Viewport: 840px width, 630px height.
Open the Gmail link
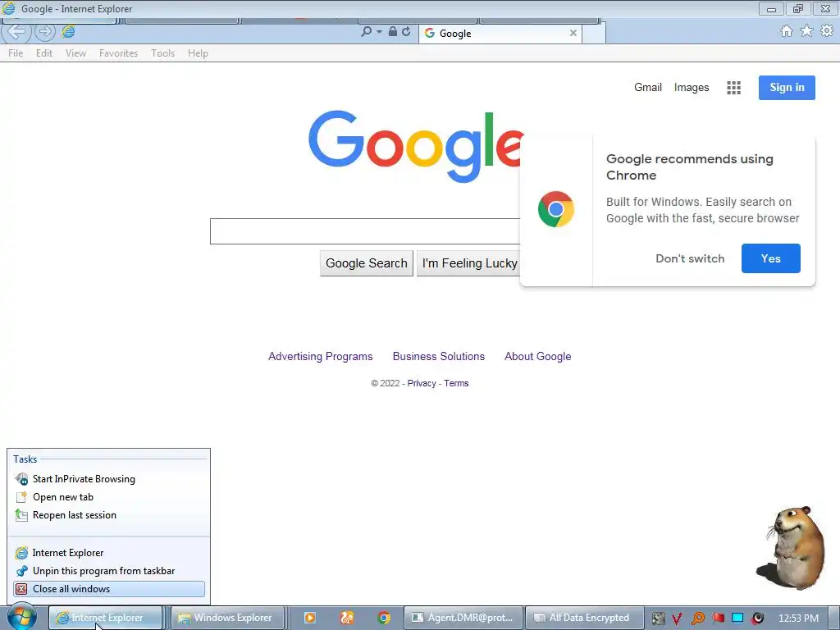648,87
